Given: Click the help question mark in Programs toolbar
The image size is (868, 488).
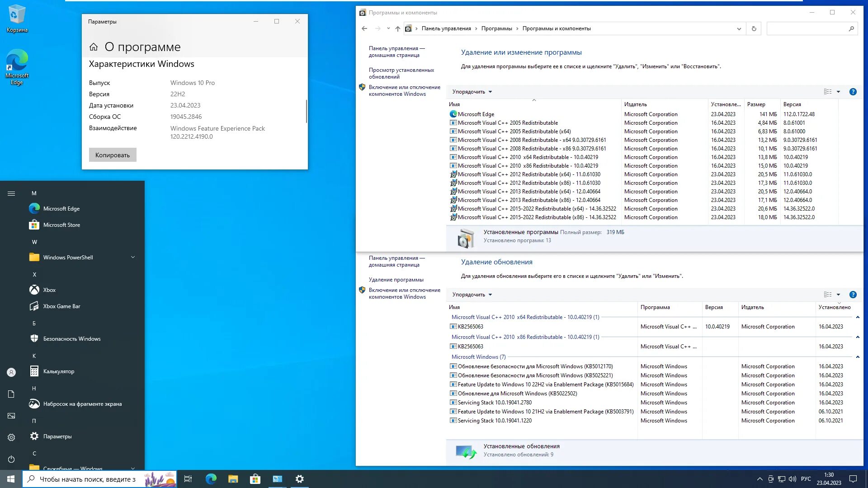Looking at the screenshot, I should point(853,92).
